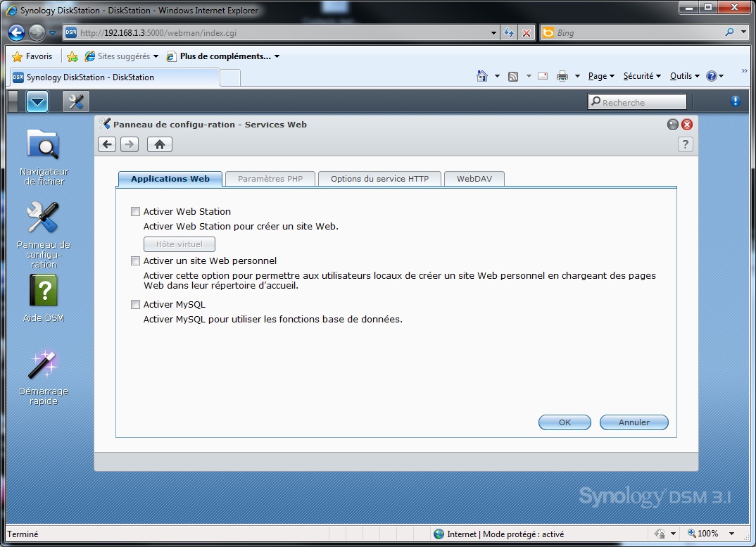Viewport: 756px width, 547px height.
Task: Click the zoom level 100% indicator
Action: point(703,534)
